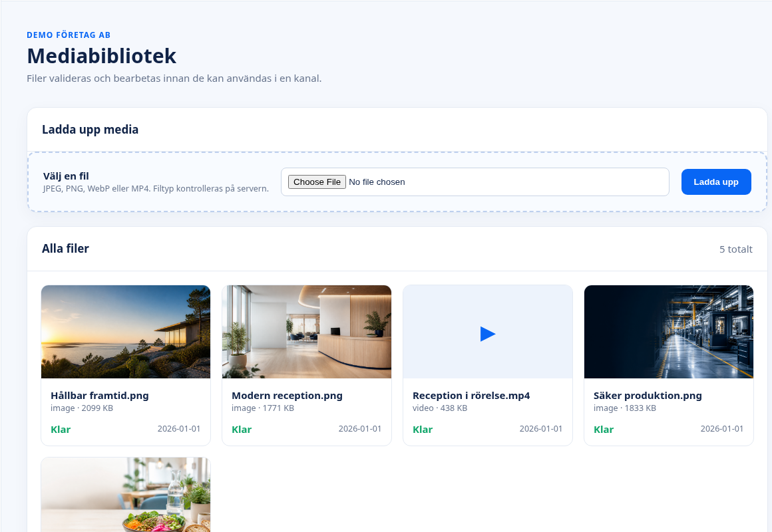
Task: Click the file input field showing No file chosen
Action: 475,182
